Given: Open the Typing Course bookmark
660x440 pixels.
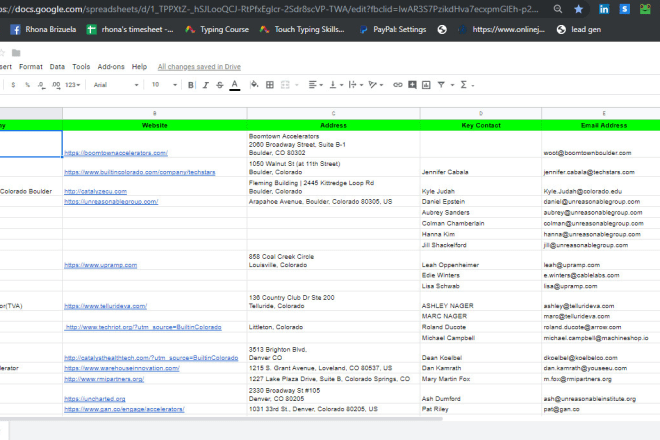Looking at the screenshot, I should tap(217, 29).
